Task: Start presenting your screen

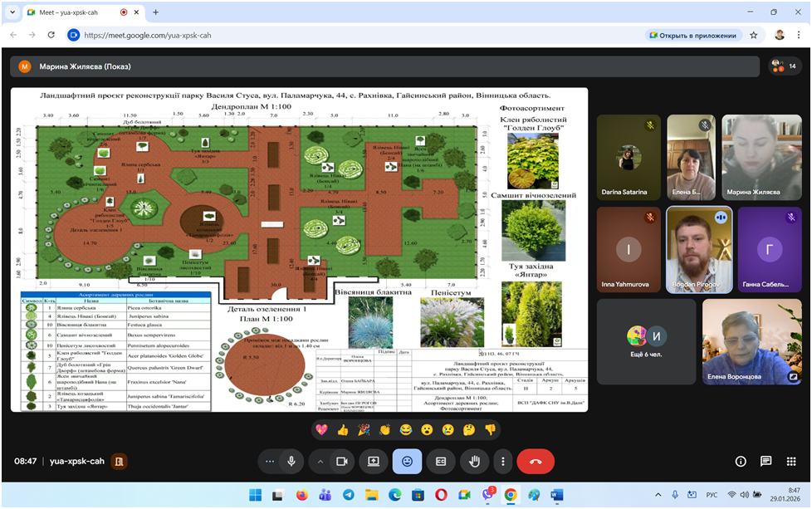Action: coord(374,461)
